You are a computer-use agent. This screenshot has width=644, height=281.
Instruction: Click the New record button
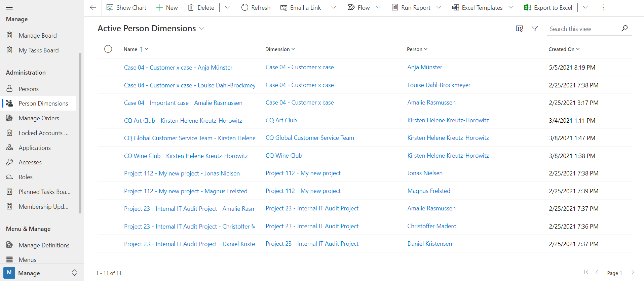167,7
